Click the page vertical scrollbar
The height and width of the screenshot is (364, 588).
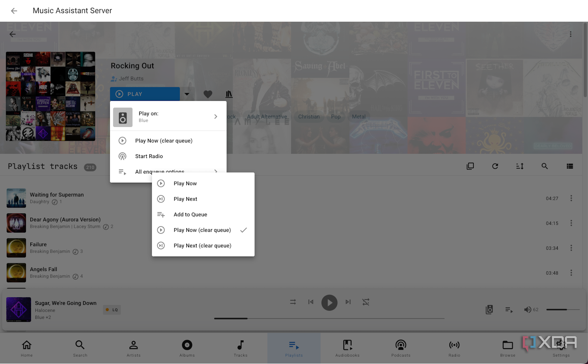[585, 61]
